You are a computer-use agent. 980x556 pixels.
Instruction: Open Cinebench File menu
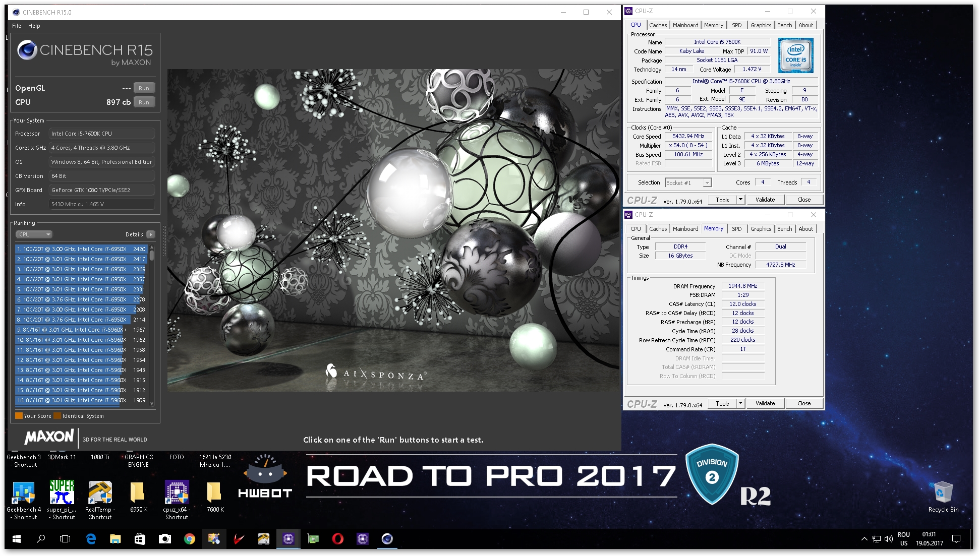(x=17, y=26)
